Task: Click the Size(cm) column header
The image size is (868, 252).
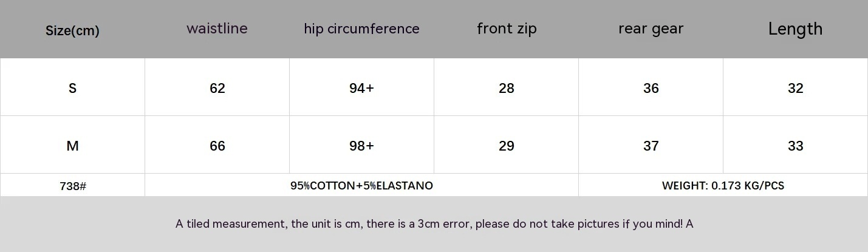Action: 72,30
